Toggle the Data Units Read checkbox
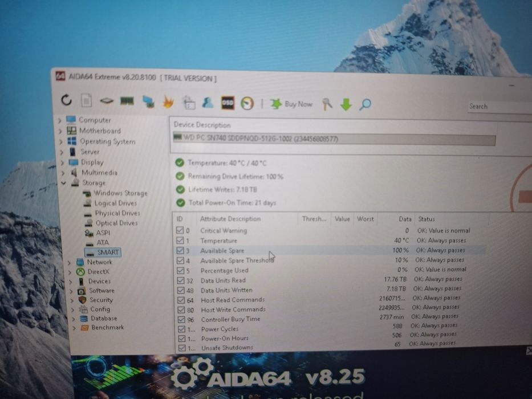The image size is (532, 399). [x=181, y=280]
